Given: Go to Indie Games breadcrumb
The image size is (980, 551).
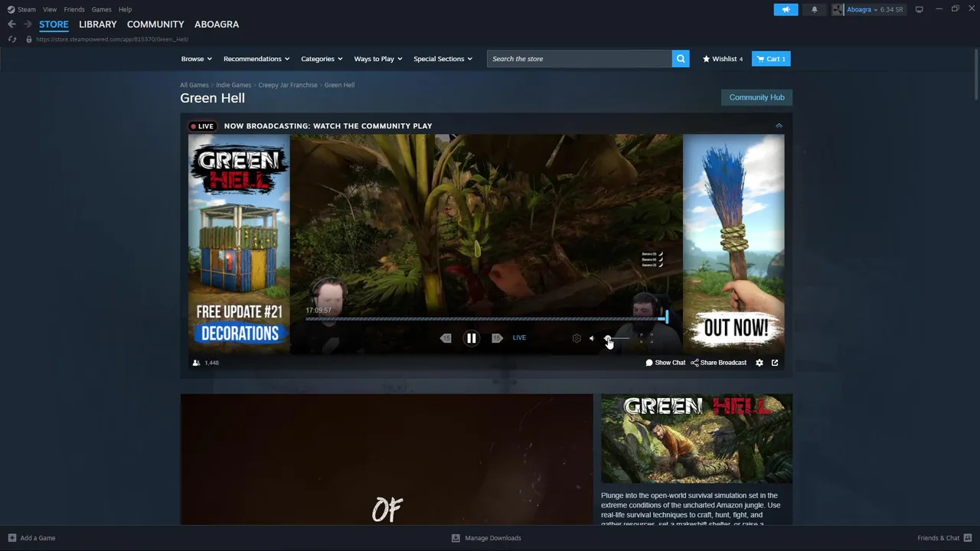Looking at the screenshot, I should pos(234,85).
